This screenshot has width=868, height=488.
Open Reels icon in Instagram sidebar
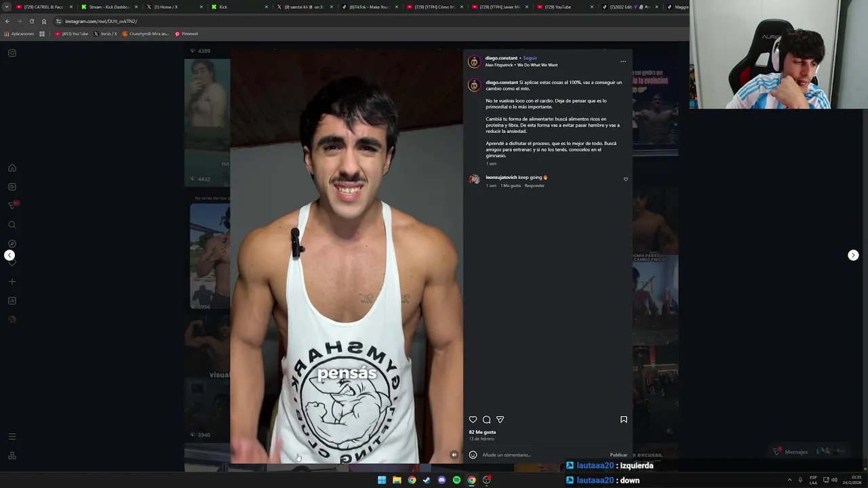(x=12, y=187)
